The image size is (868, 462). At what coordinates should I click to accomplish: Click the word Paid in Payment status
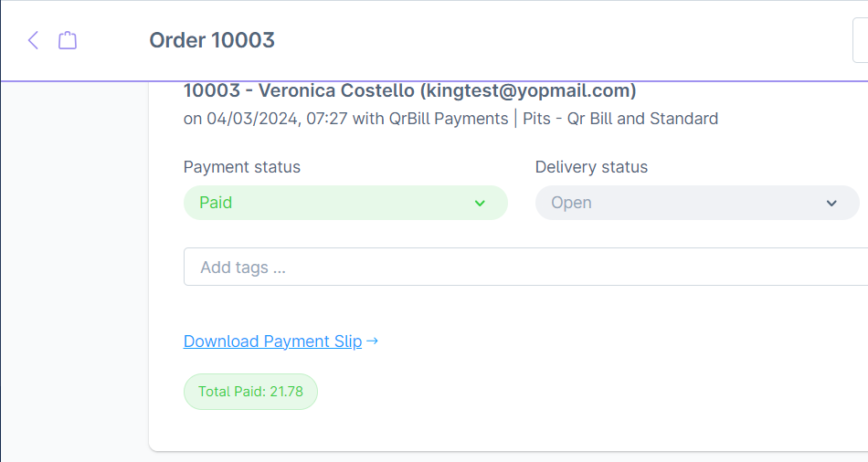216,203
